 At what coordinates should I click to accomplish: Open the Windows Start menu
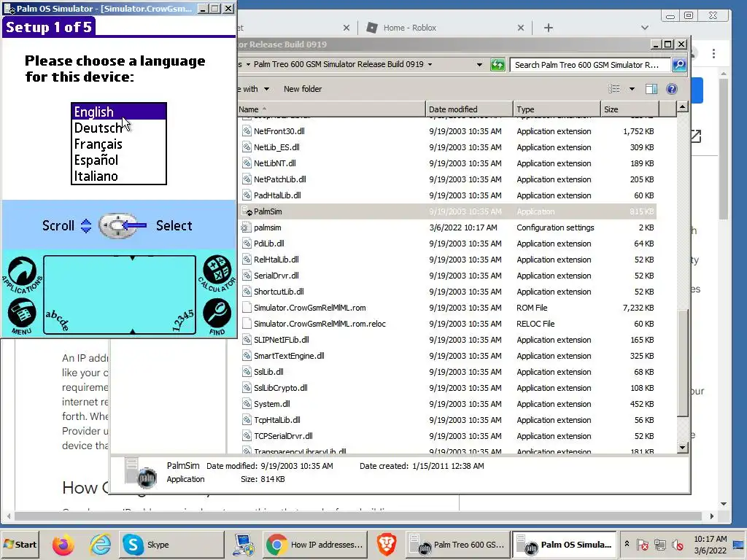click(x=20, y=544)
